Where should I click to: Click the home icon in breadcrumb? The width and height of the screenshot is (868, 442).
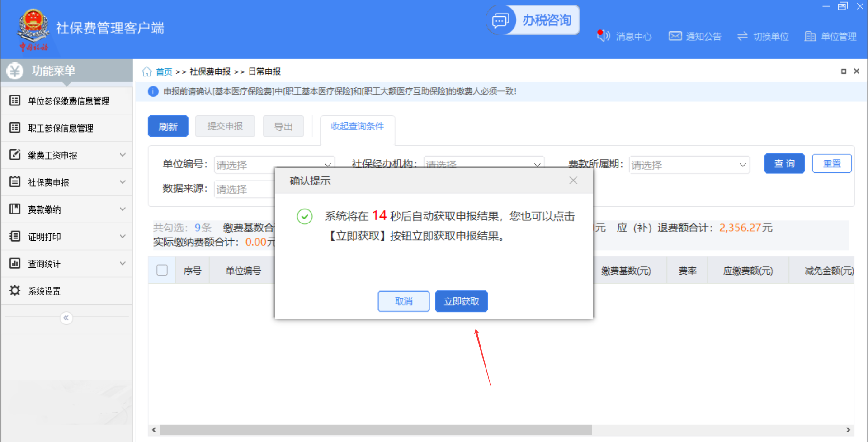pos(146,72)
